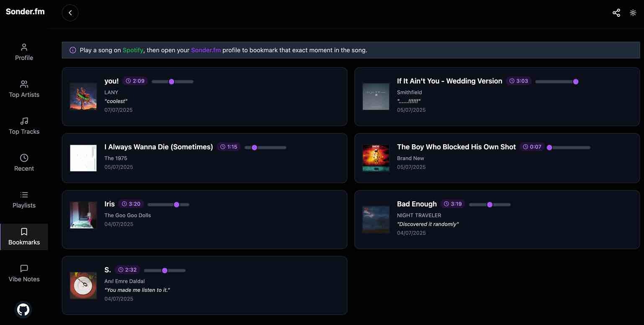Click the title "I Always Wanna Die (Sometimes)"
Image resolution: width=644 pixels, height=325 pixels.
point(159,147)
